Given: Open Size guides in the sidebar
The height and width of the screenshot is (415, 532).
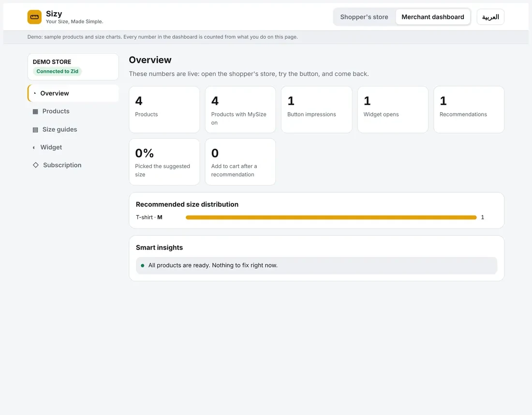Looking at the screenshot, I should [74, 129].
